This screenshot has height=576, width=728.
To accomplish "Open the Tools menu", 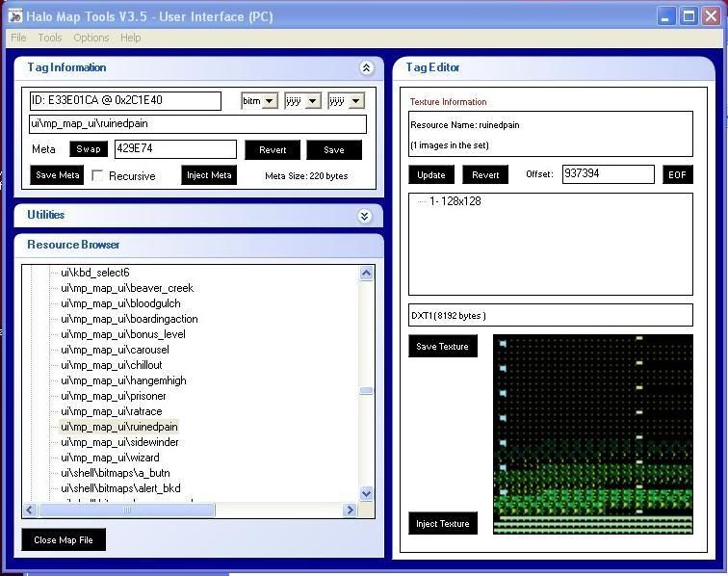I will coord(50,38).
